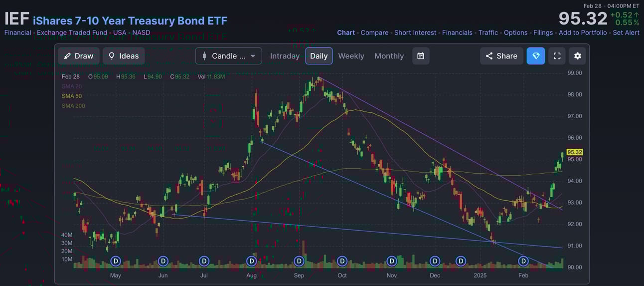Open the Options link

tap(515, 32)
